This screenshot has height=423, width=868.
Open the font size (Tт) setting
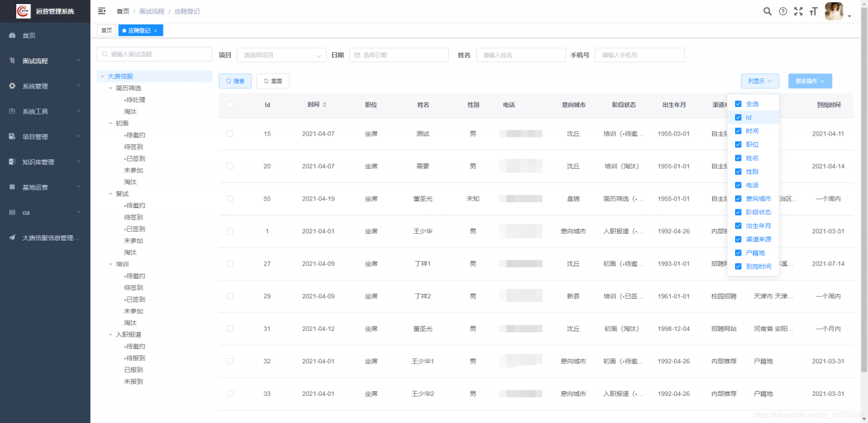(813, 12)
